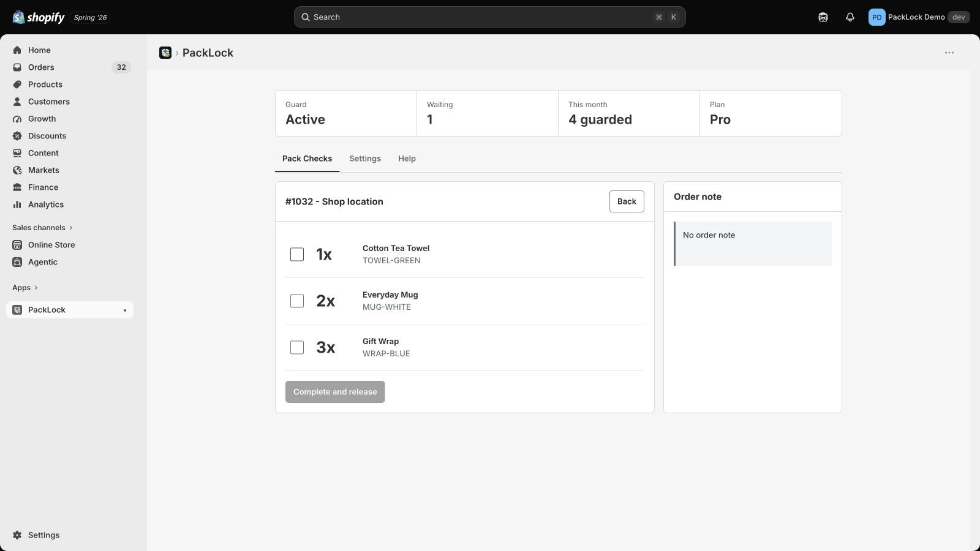Click the Growth icon
This screenshot has height=551, width=980.
[x=17, y=119]
